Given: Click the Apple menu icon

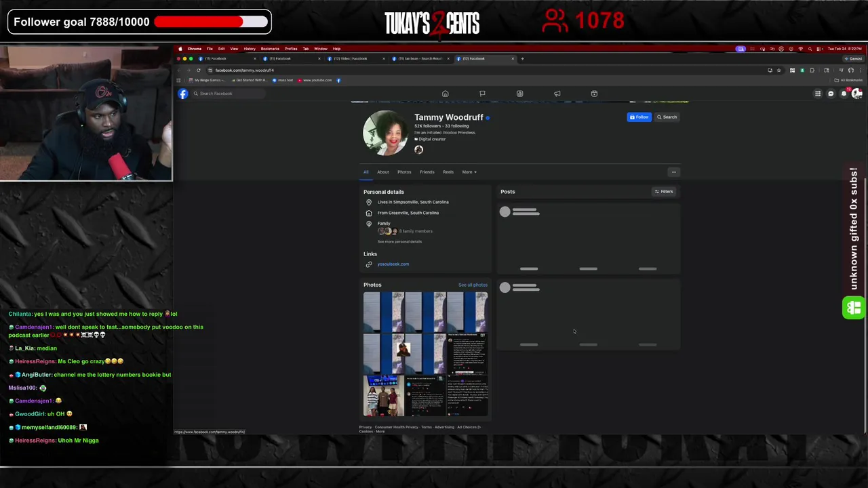Looking at the screenshot, I should [180, 49].
